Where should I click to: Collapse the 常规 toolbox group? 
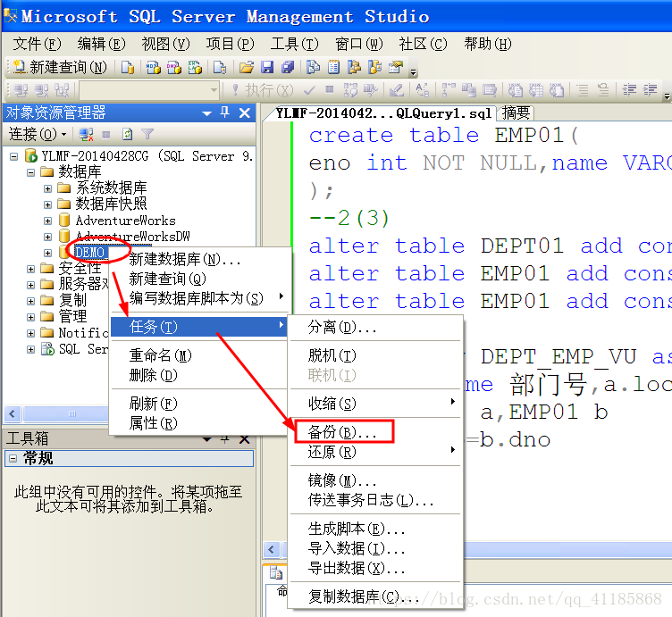pos(13,459)
